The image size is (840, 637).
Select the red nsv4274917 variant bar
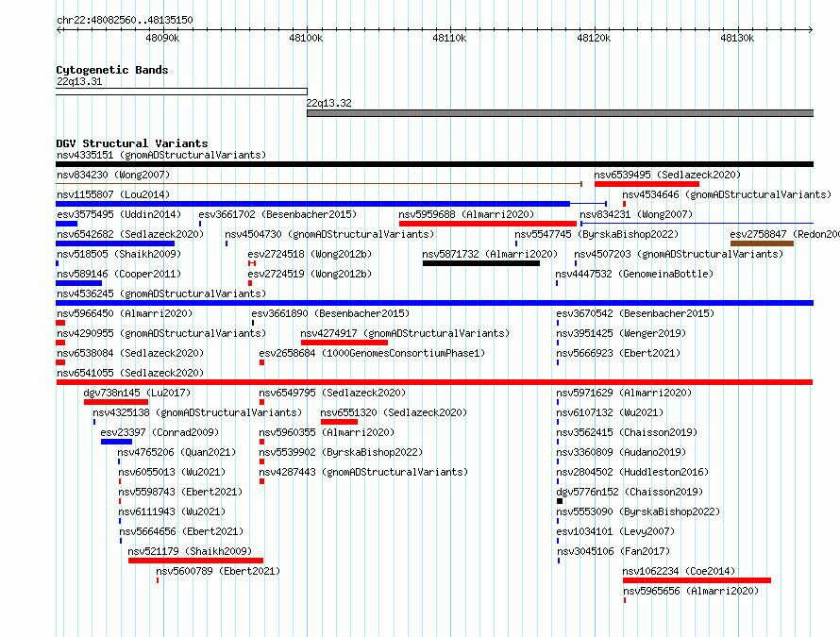click(344, 343)
